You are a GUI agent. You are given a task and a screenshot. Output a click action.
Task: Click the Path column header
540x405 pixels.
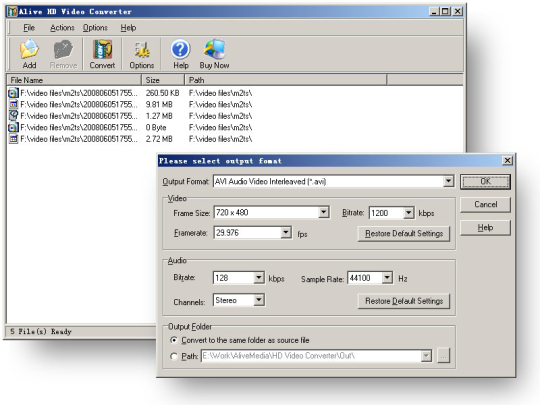[x=286, y=80]
